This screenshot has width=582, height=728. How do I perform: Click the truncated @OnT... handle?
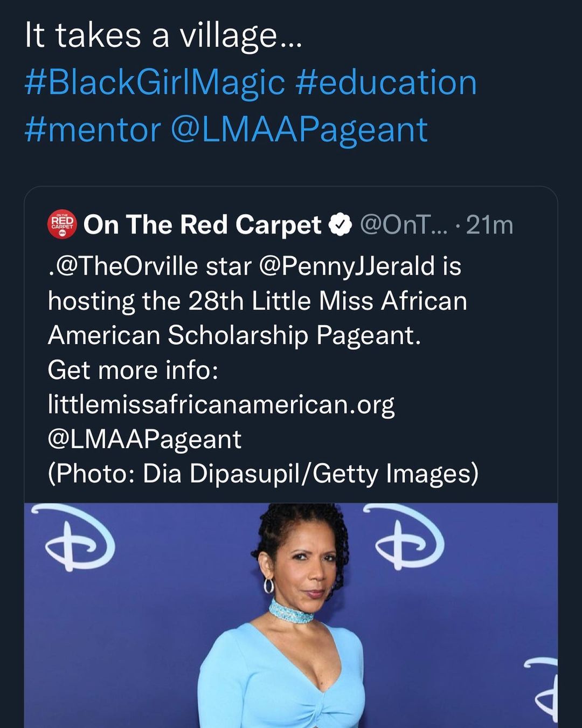(x=404, y=225)
